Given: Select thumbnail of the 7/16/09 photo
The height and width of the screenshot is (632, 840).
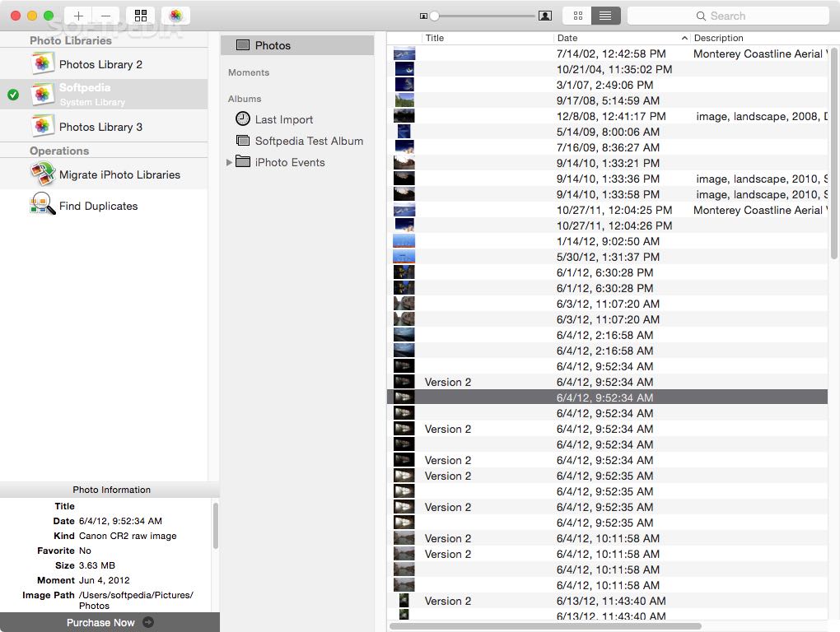Looking at the screenshot, I should click(404, 147).
